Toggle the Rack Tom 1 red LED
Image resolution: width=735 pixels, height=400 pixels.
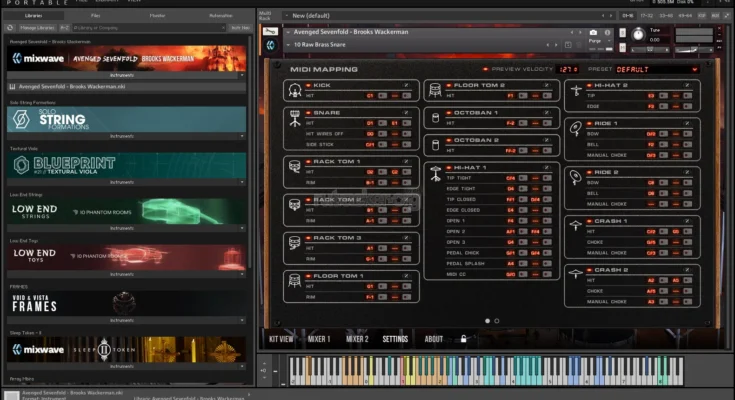[x=308, y=162]
